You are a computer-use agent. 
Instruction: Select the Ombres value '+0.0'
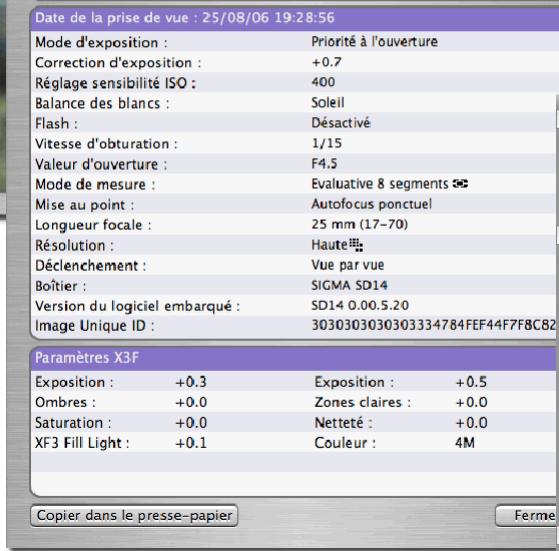[x=191, y=403]
